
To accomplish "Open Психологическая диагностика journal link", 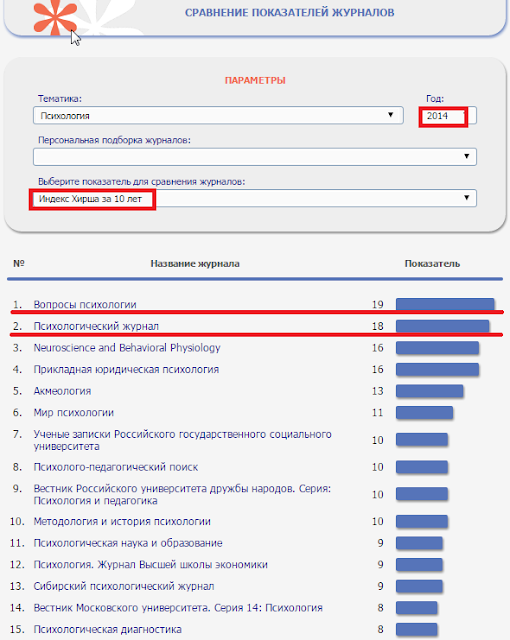I will 107,629.
